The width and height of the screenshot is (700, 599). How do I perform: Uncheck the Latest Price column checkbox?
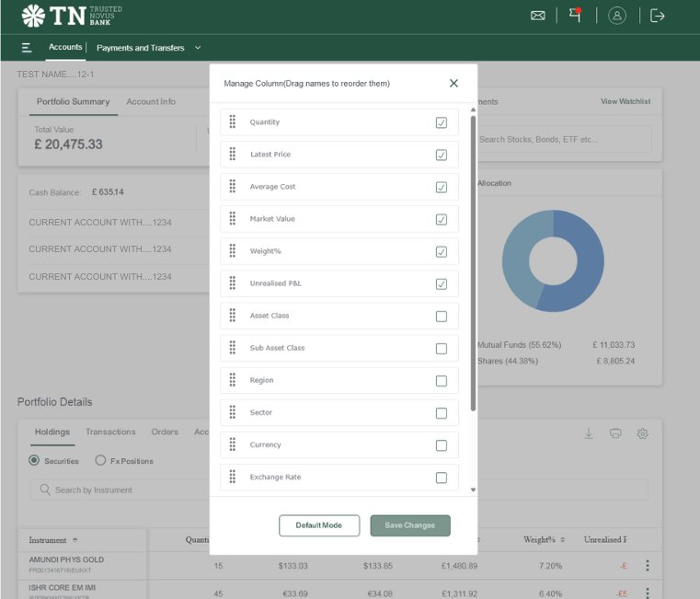[442, 155]
